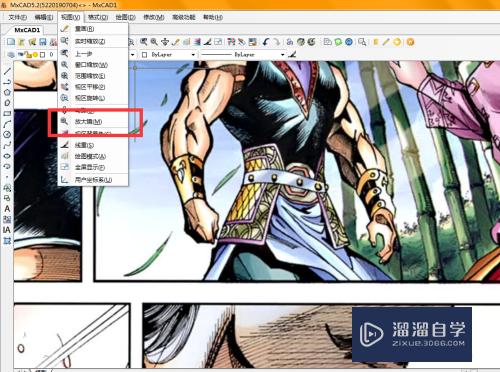Select the Line tool in left toolbar
The height and width of the screenshot is (372, 500).
click(x=7, y=71)
